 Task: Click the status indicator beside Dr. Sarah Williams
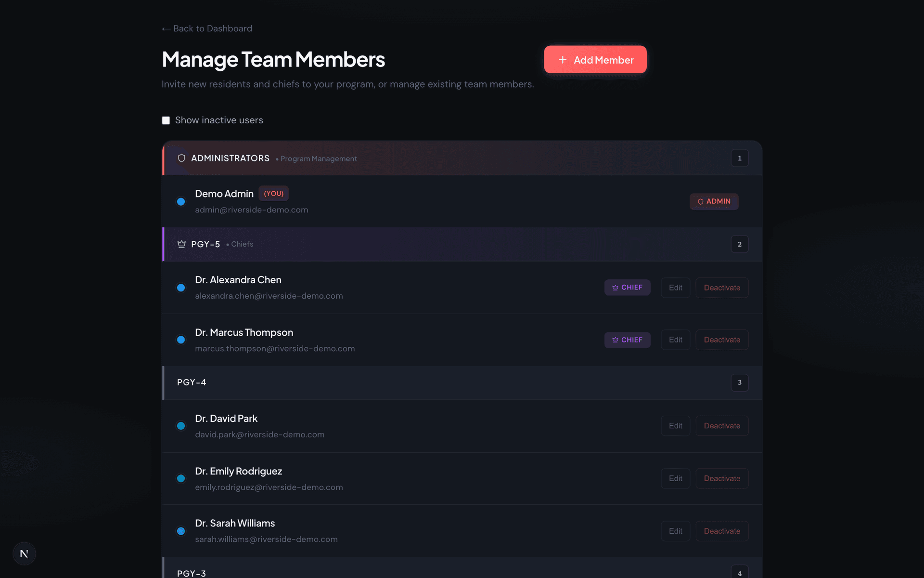181,531
